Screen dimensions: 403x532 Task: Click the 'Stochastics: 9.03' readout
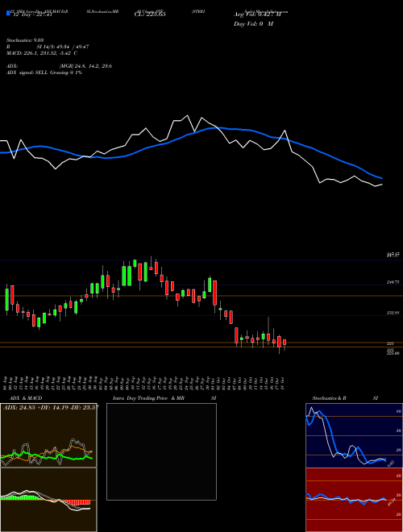point(25,40)
